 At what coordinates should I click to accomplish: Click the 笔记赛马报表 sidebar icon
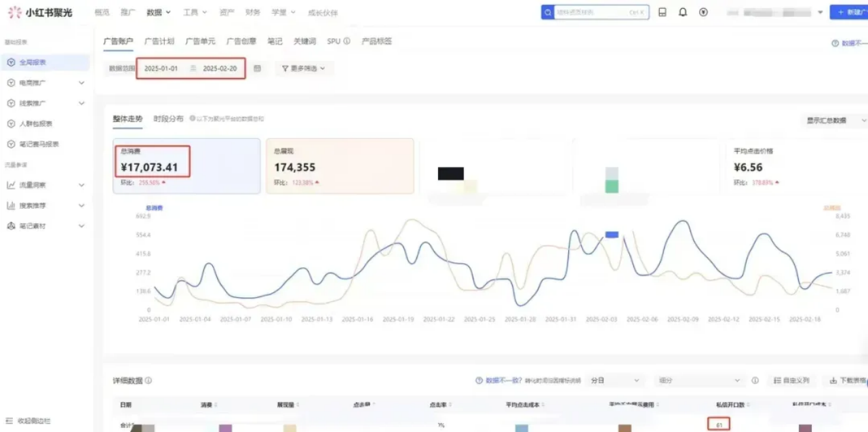pyautogui.click(x=11, y=144)
